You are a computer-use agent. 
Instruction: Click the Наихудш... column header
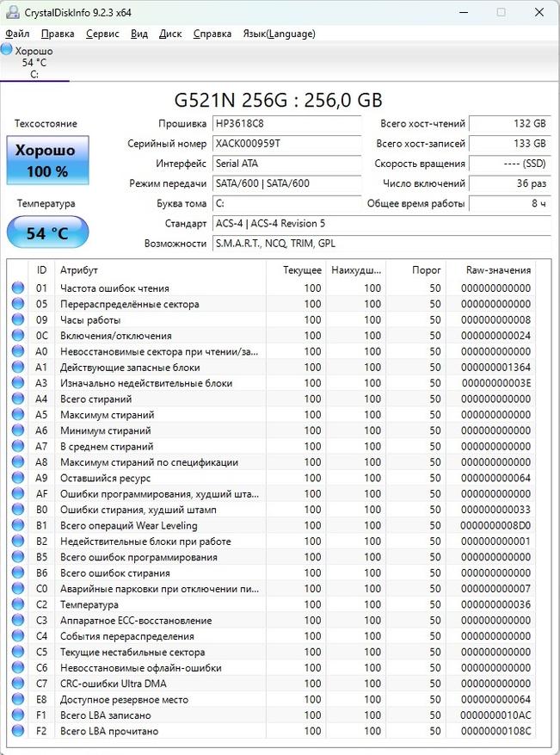point(356,270)
